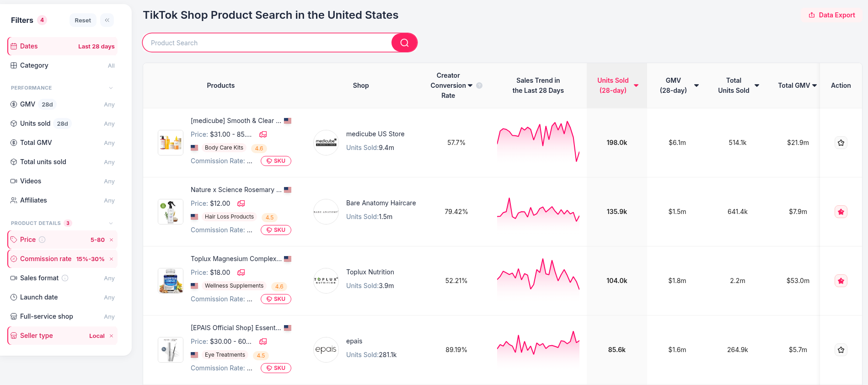Open the GMV 28d filter
This screenshot has width=868, height=385.
[x=63, y=104]
